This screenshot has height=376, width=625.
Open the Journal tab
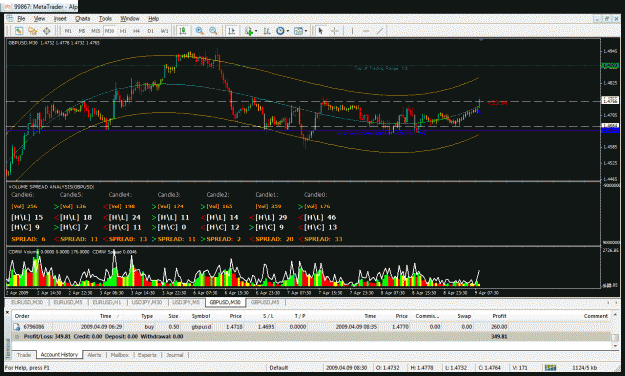[x=175, y=354]
